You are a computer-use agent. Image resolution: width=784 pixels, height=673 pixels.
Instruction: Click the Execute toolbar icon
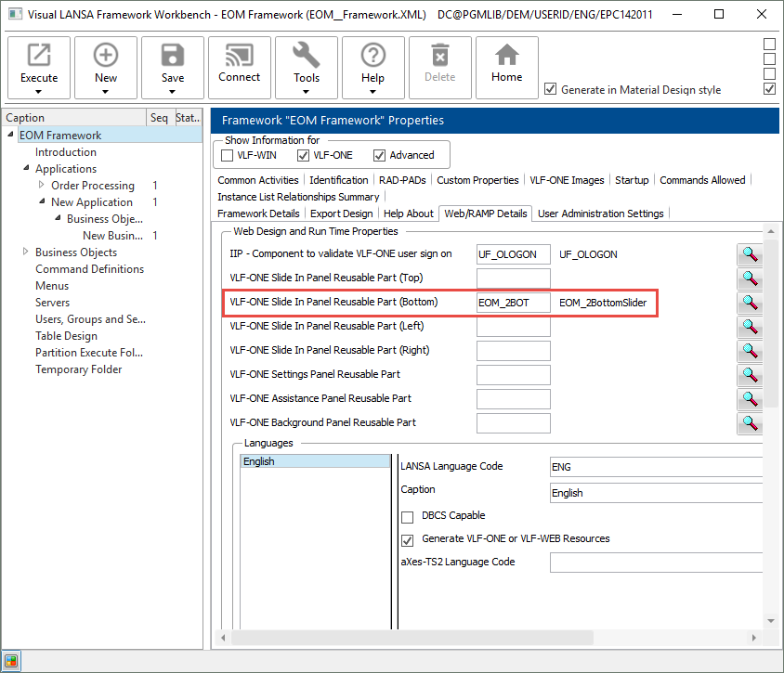[x=39, y=56]
